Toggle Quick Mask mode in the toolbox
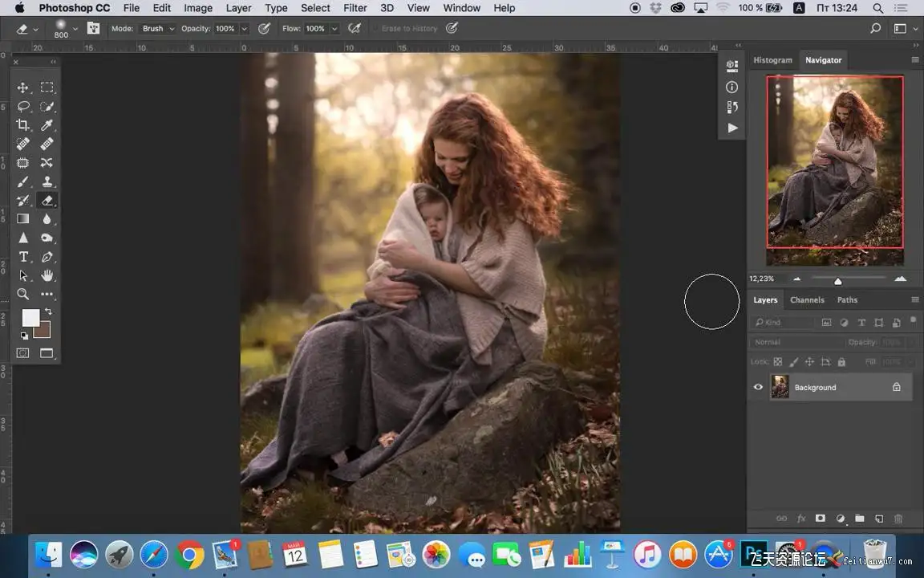This screenshot has height=578, width=924. (x=23, y=353)
